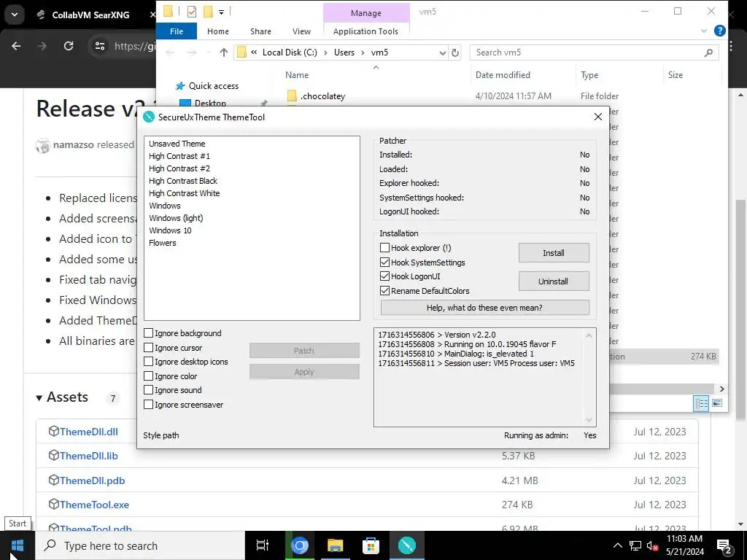Click the Uninstall button
The height and width of the screenshot is (560, 747).
tap(554, 281)
